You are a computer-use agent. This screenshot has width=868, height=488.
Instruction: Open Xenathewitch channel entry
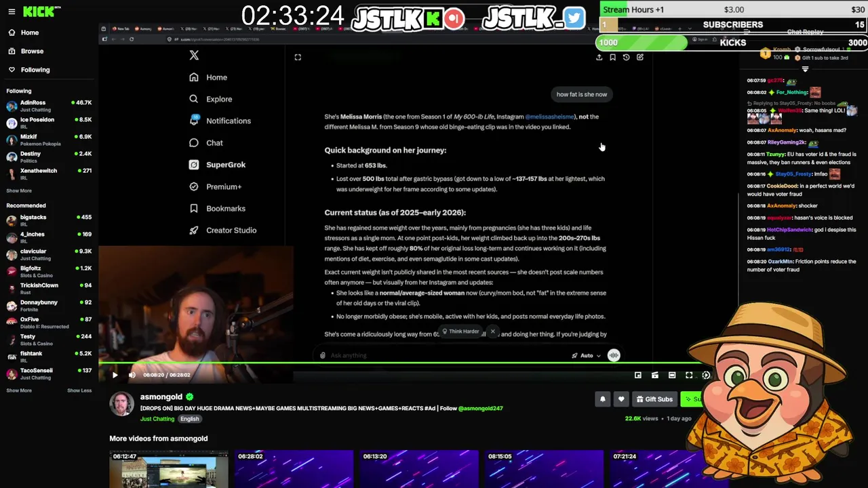(x=49, y=174)
